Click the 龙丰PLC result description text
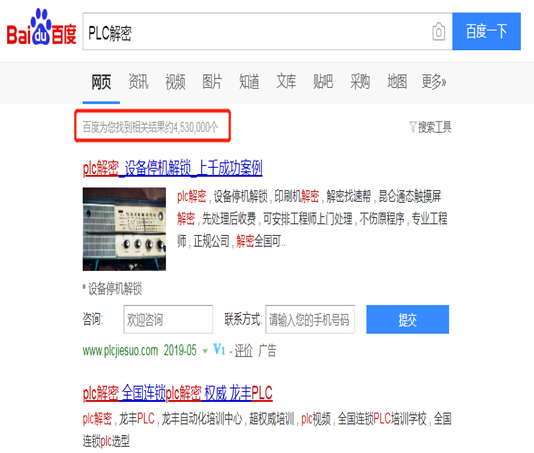The height and width of the screenshot is (453, 534). [x=267, y=430]
